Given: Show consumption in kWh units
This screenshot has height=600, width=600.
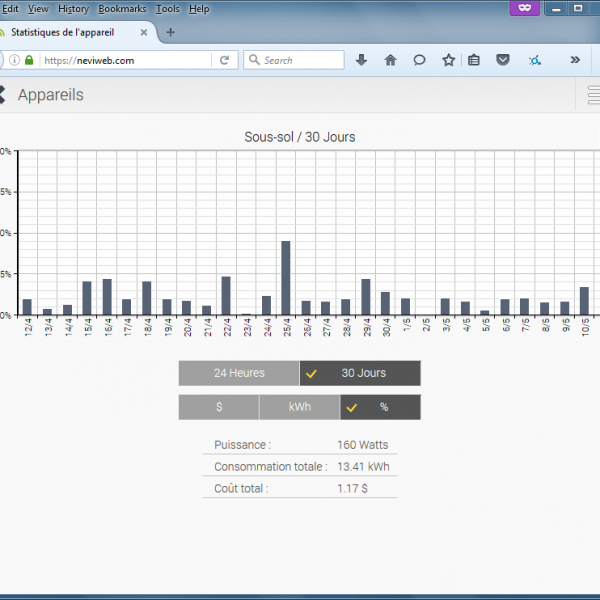Looking at the screenshot, I should coord(299,407).
